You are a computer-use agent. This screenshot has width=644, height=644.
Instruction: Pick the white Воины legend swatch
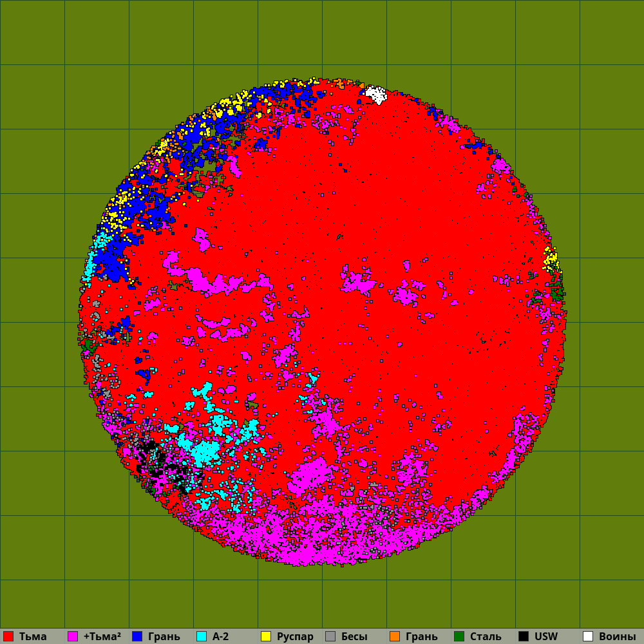tap(588, 636)
